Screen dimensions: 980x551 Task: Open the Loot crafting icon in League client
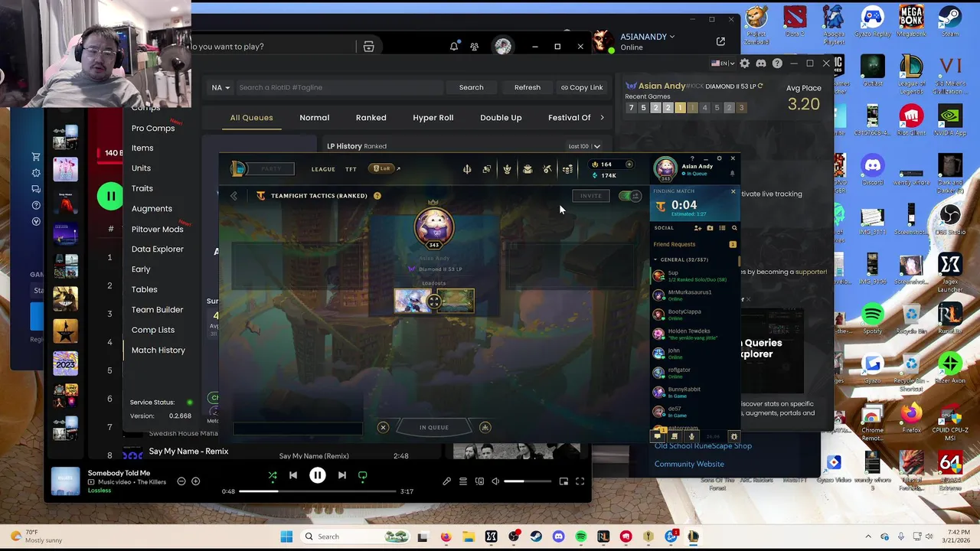547,169
